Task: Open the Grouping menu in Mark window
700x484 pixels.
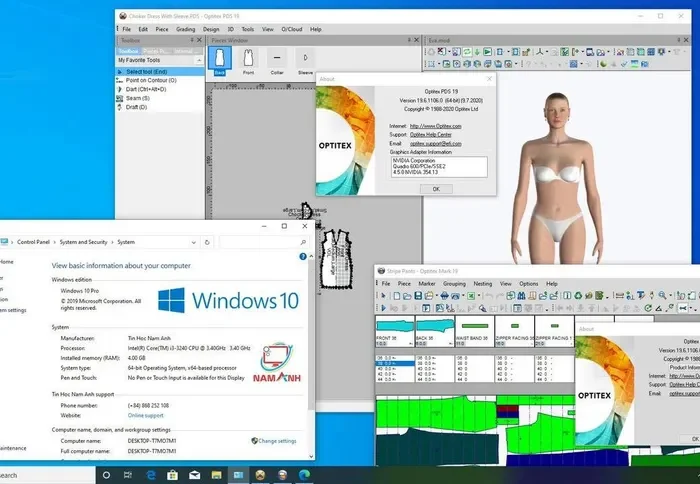Action: (x=454, y=284)
